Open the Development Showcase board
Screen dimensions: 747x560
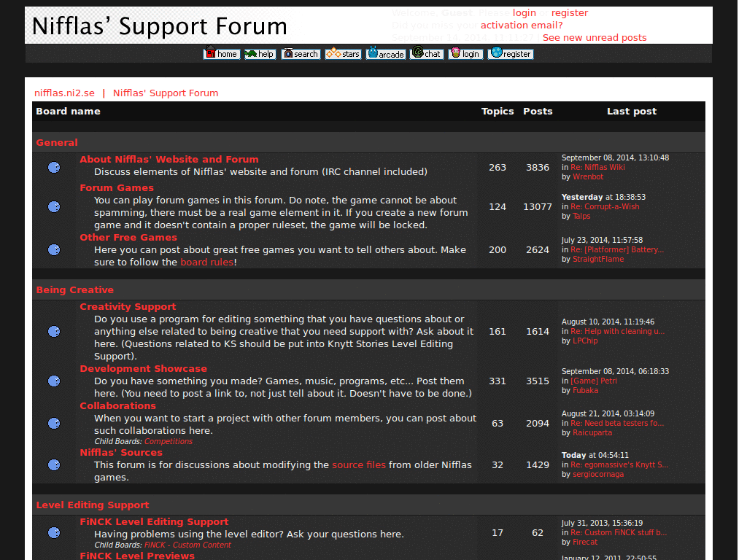(144, 368)
